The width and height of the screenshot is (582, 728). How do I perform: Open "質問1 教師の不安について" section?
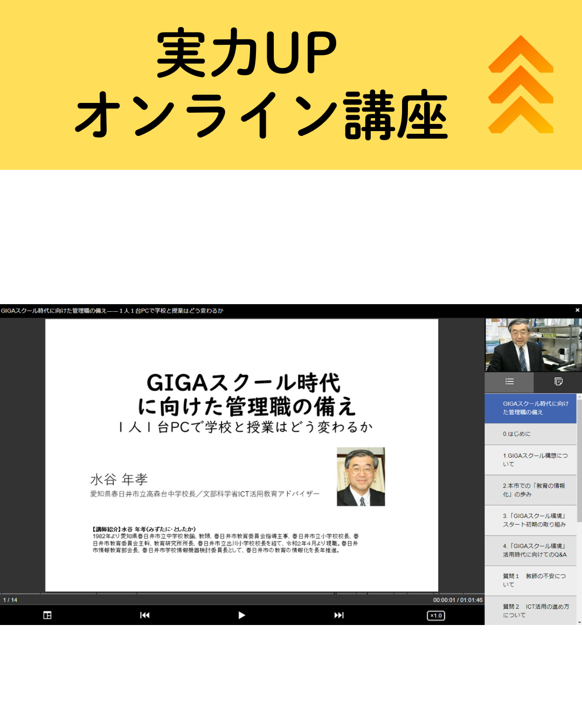[530, 581]
